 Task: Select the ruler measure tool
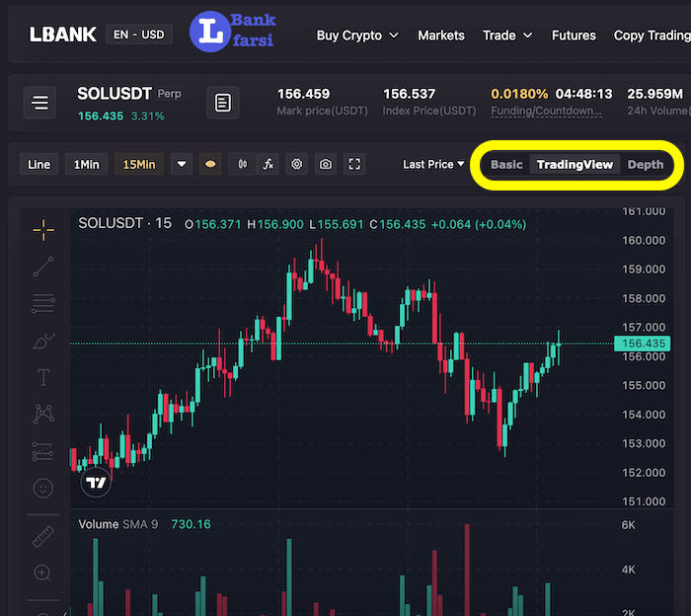tap(42, 536)
